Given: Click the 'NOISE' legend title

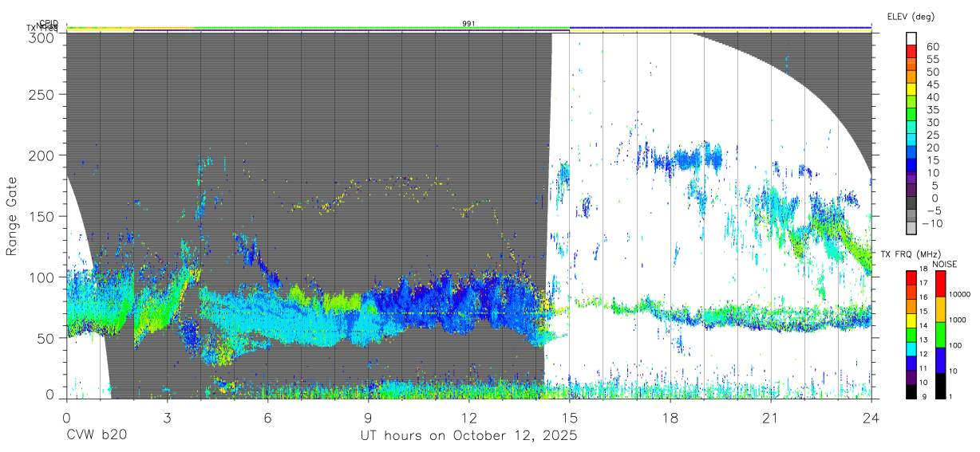Looking at the screenshot, I should pyautogui.click(x=944, y=264).
